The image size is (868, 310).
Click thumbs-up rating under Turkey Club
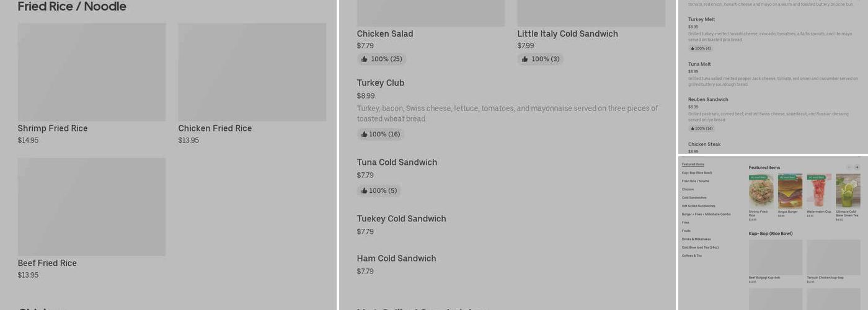click(x=380, y=135)
